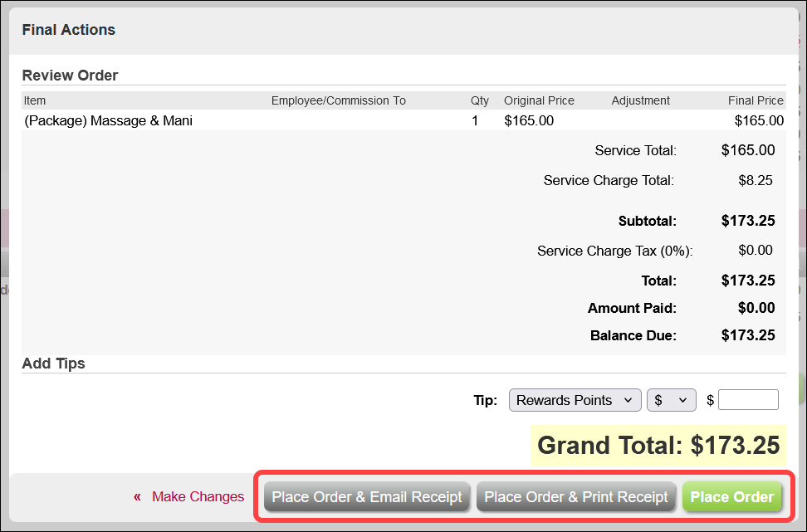Viewport: 807px width, 532px height.
Task: Click the Original Price column header
Action: coord(539,100)
